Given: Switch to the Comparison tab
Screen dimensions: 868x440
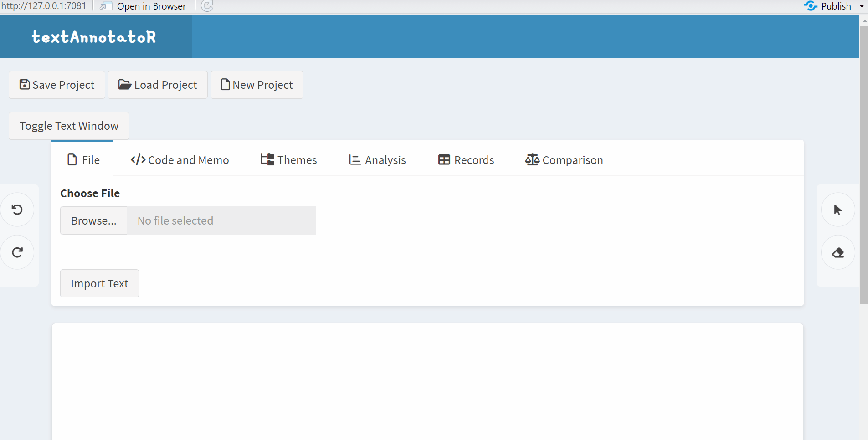Looking at the screenshot, I should coord(564,160).
